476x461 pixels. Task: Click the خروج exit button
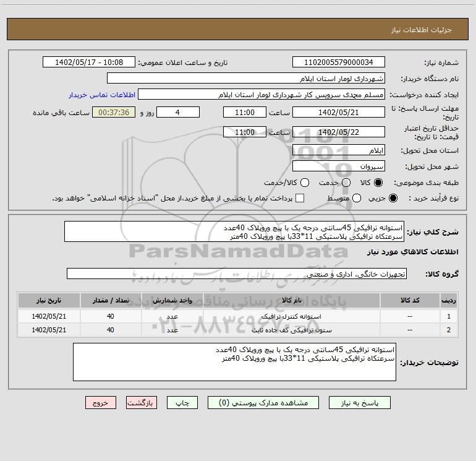click(x=101, y=403)
